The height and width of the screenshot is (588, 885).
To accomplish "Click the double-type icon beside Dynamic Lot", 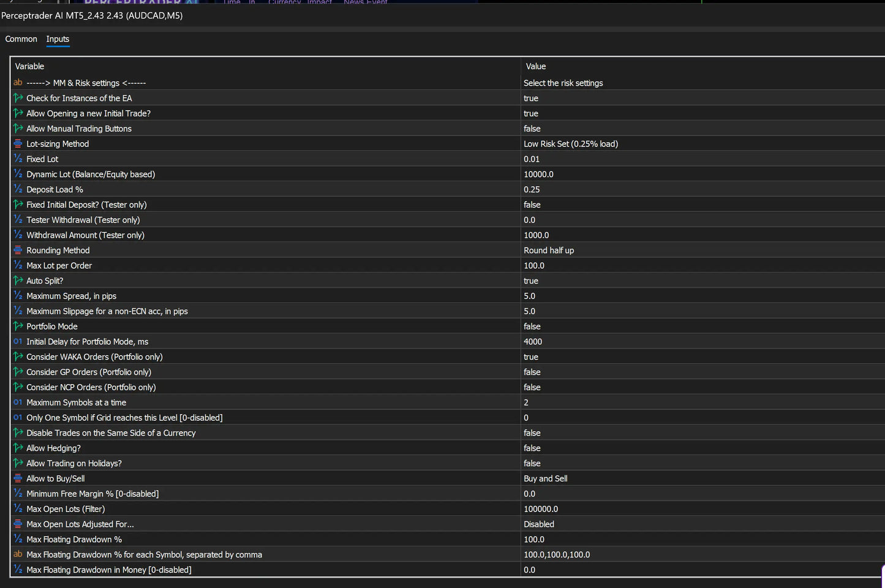I will [18, 174].
